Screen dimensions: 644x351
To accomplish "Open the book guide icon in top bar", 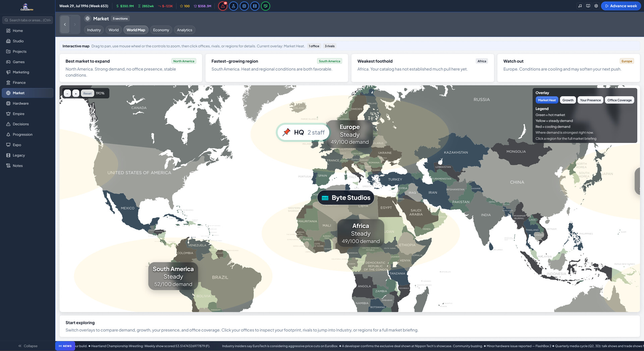I will [588, 6].
